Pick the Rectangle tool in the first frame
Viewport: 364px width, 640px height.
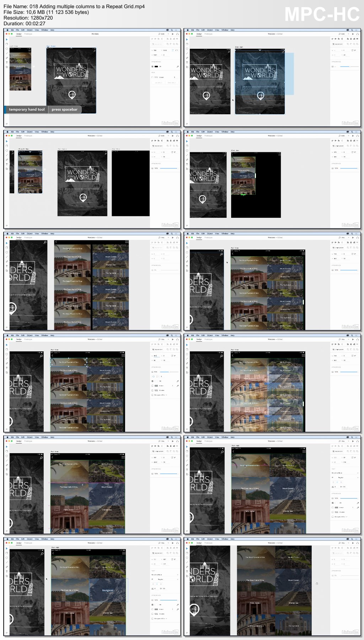tap(6, 44)
